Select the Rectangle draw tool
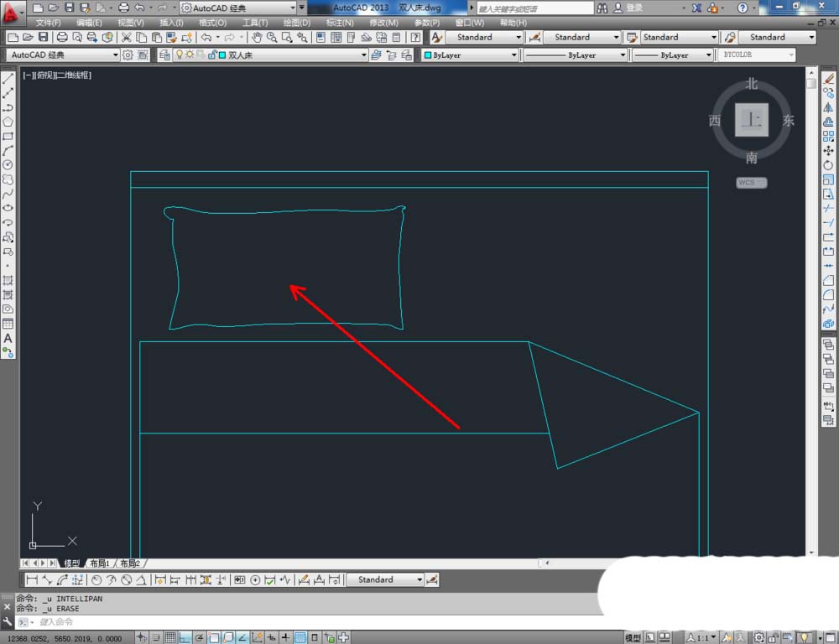The image size is (839, 644). coord(8,137)
